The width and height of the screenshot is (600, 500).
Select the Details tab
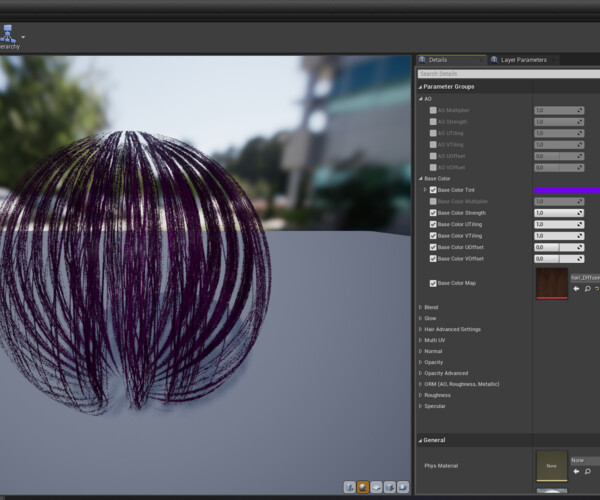438,60
